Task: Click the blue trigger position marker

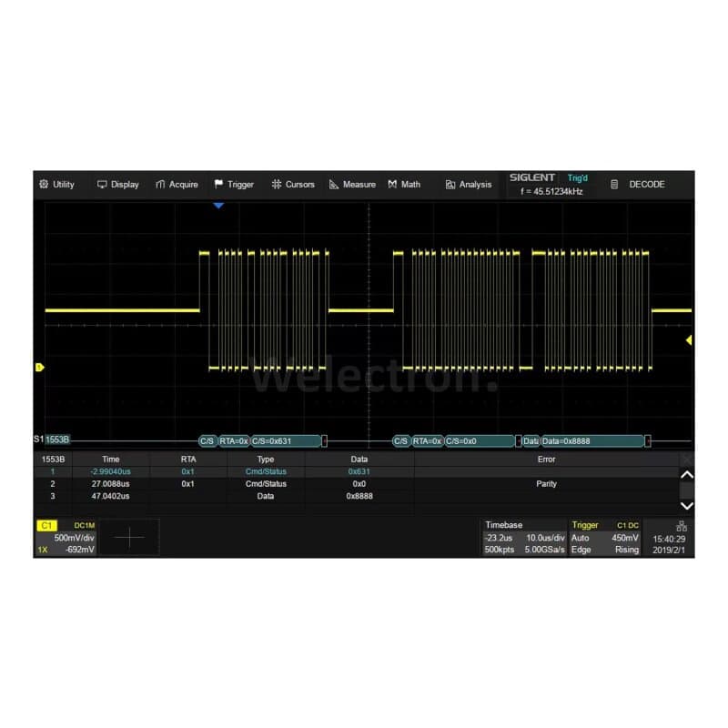Action: pyautogui.click(x=218, y=206)
